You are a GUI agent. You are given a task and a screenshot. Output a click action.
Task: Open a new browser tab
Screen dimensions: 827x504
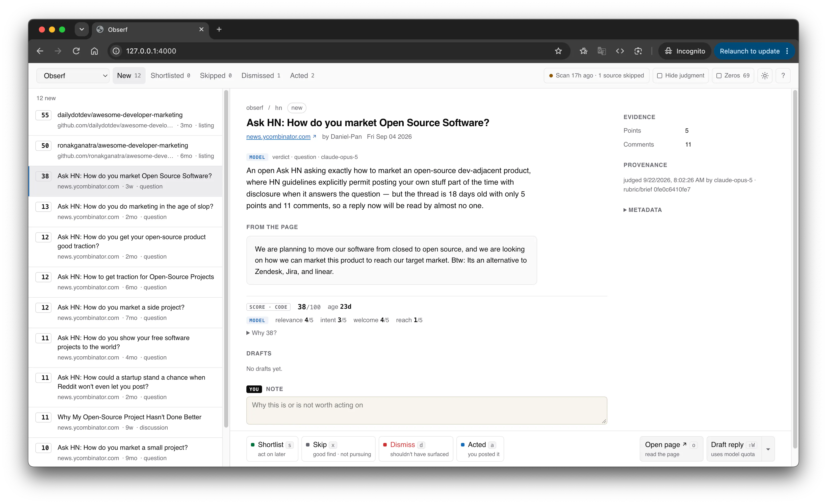[219, 30]
